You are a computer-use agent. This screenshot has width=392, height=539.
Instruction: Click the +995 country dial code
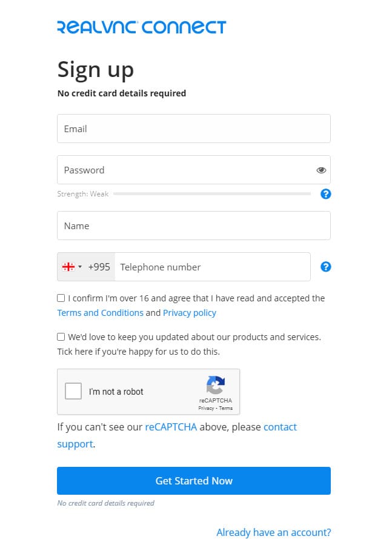[99, 267]
